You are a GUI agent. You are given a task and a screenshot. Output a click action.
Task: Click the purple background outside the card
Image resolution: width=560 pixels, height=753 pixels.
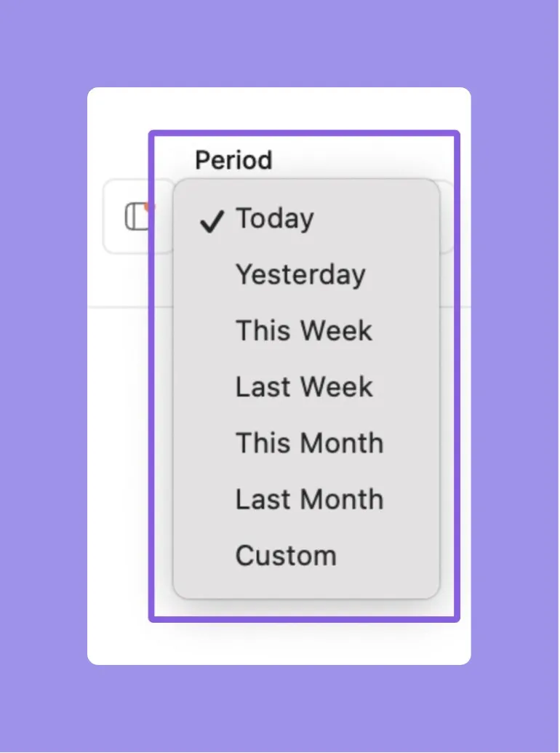tap(279, 43)
